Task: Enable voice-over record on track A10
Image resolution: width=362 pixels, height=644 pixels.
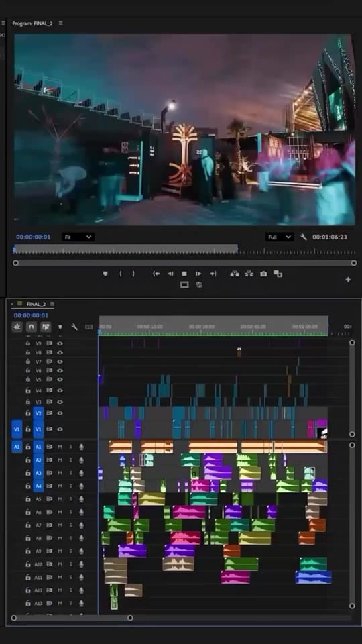Action: pos(81,564)
